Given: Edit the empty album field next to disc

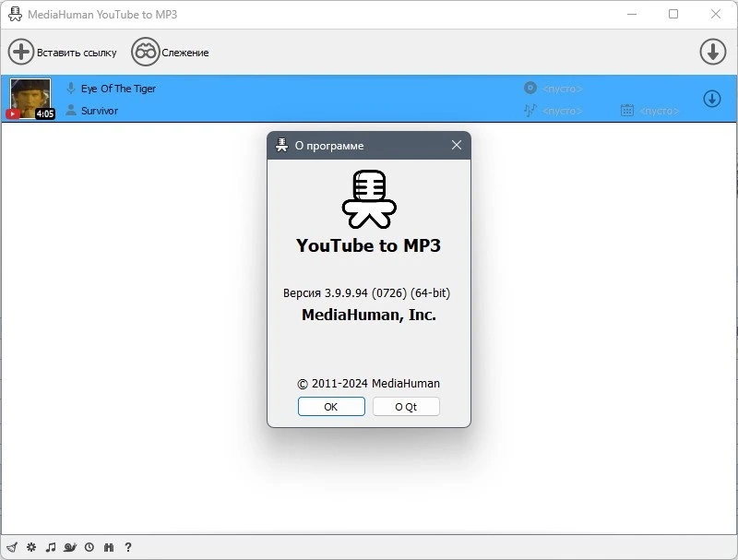Looking at the screenshot, I should (x=563, y=89).
